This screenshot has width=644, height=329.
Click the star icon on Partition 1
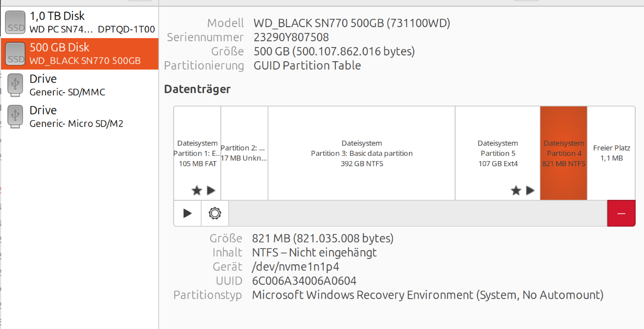pos(197,190)
